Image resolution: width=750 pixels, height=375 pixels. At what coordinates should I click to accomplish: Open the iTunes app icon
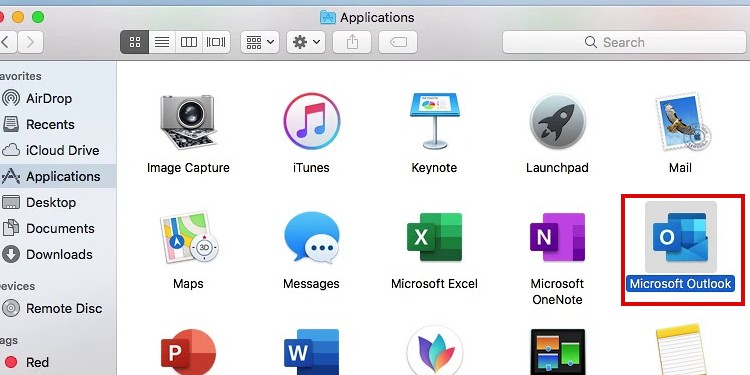point(311,121)
